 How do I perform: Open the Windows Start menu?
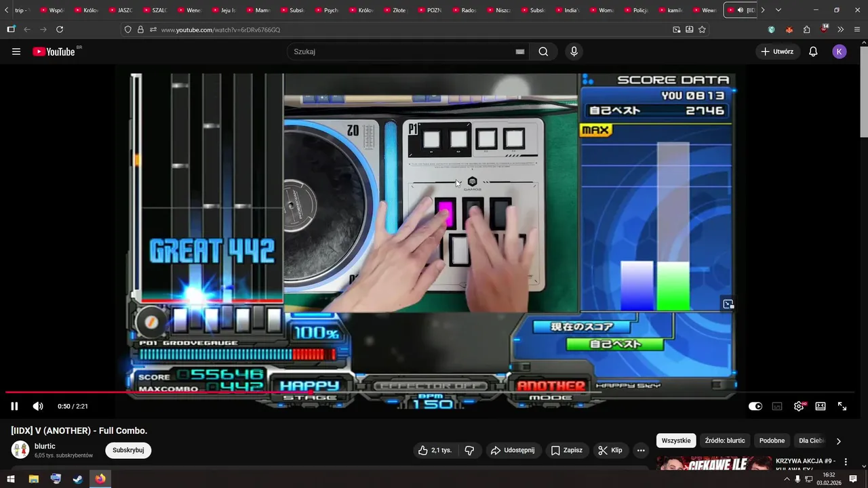[11, 479]
